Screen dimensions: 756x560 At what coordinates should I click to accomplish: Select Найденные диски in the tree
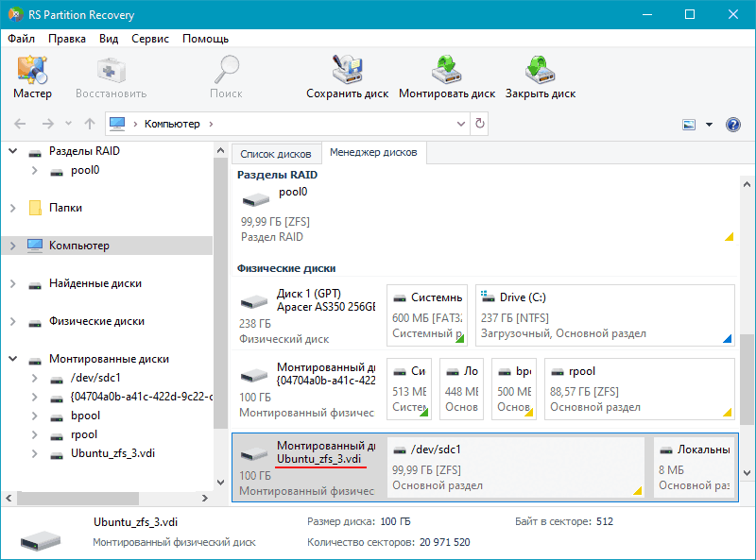[95, 283]
